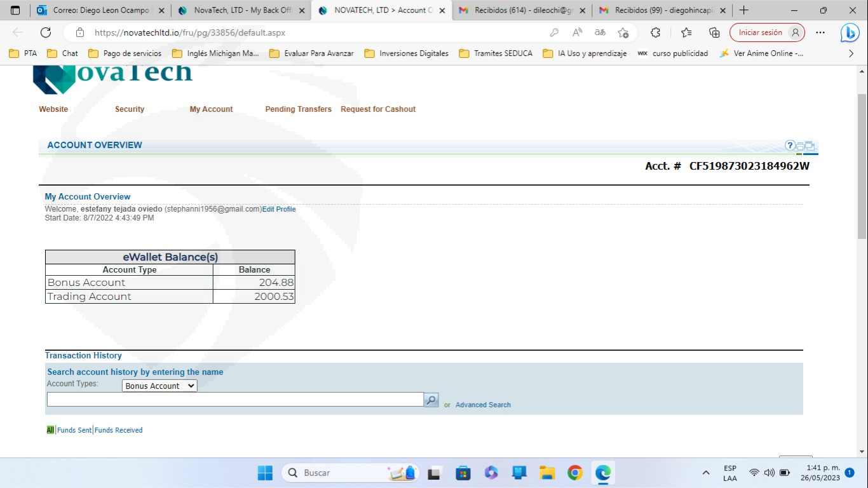Launch Microsoft Store from taskbar

pyautogui.click(x=463, y=473)
